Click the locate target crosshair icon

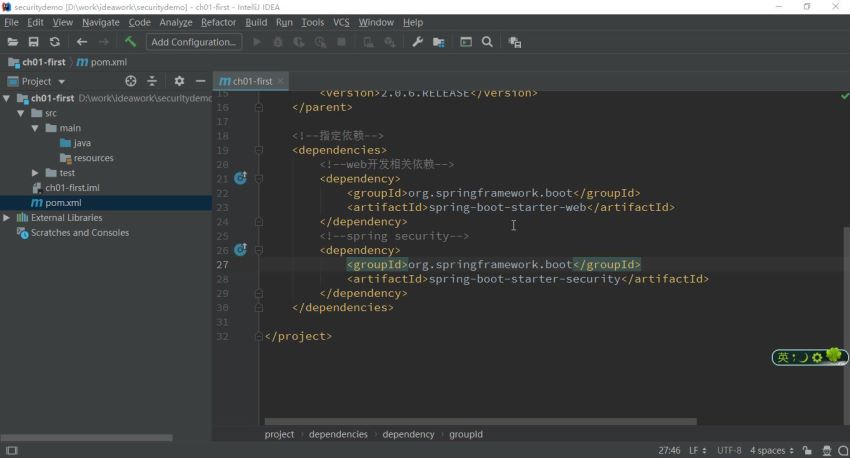point(131,81)
